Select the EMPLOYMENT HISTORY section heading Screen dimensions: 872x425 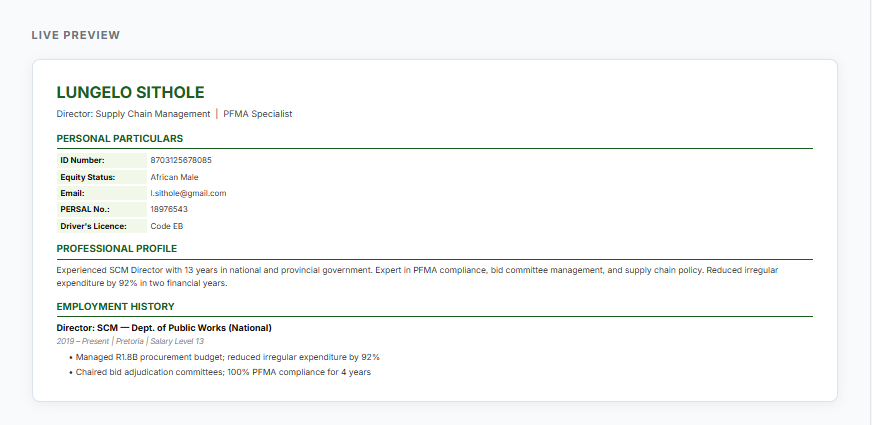click(x=116, y=306)
